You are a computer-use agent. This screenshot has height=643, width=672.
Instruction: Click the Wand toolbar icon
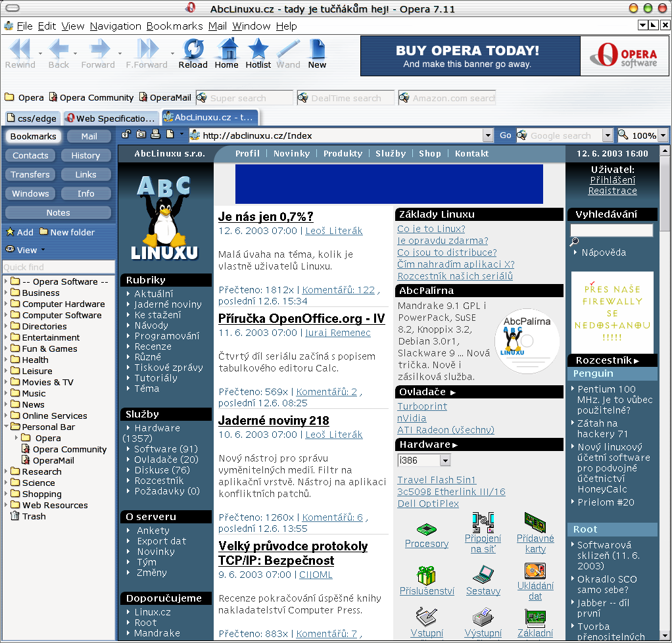pos(288,49)
